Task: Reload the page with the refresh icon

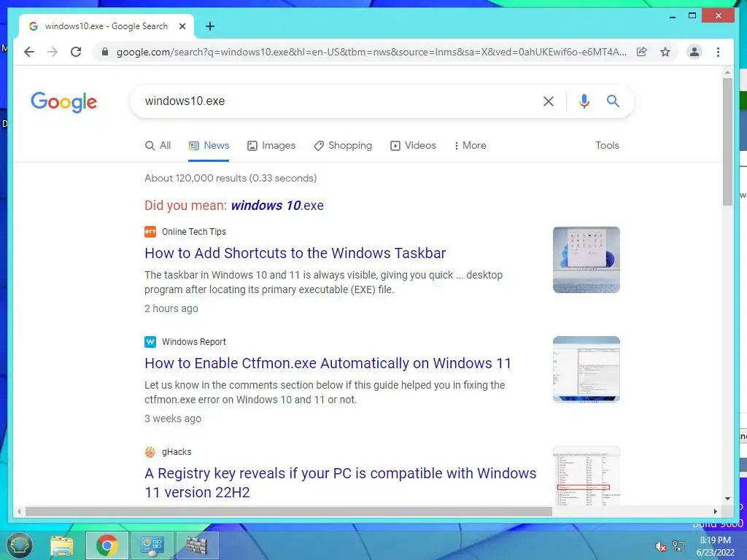Action: (x=76, y=52)
